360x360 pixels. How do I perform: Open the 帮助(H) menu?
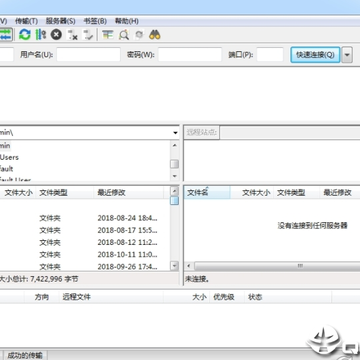(126, 21)
